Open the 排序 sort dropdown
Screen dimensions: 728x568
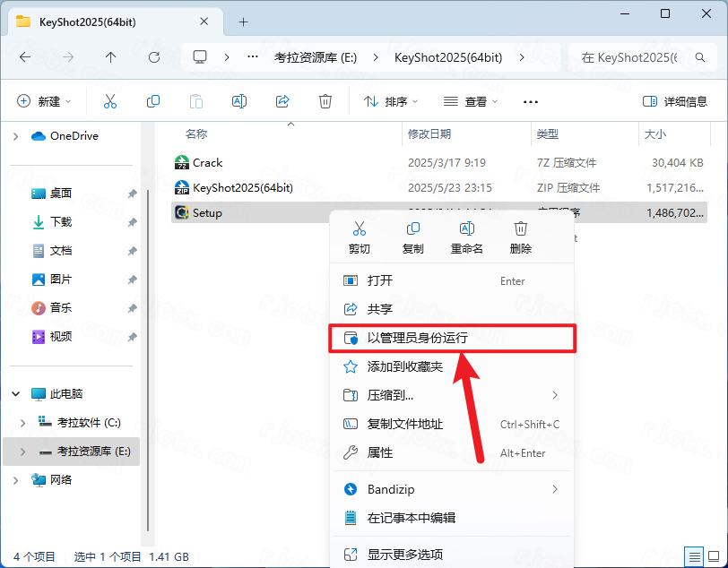pos(389,101)
